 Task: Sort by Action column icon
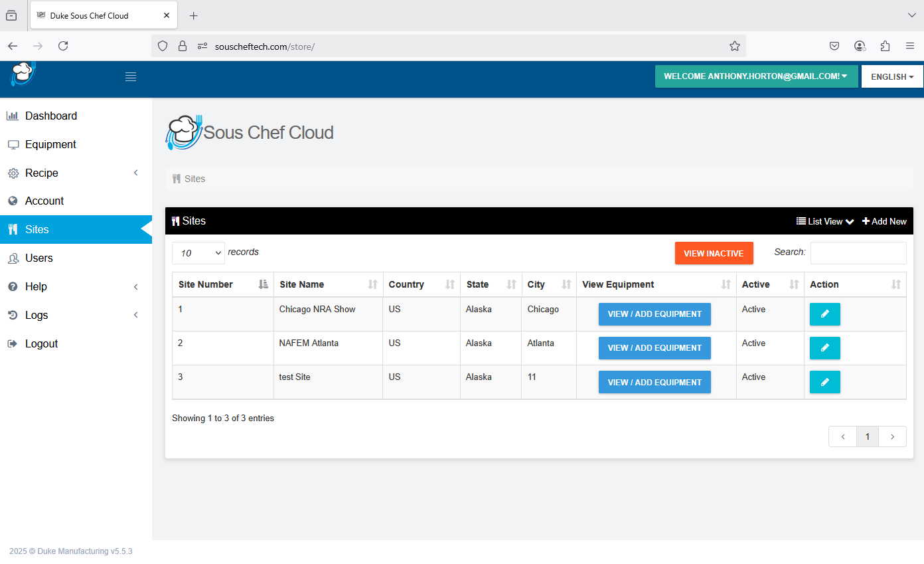(x=896, y=284)
